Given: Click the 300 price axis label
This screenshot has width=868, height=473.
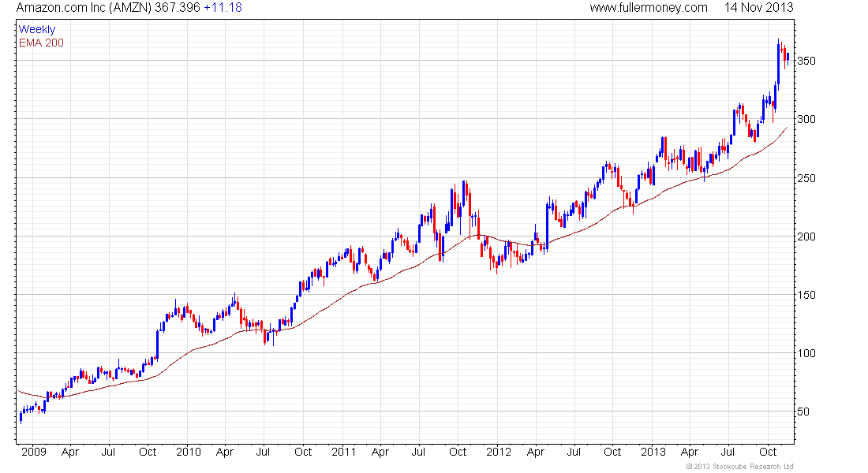Looking at the screenshot, I should point(806,120).
